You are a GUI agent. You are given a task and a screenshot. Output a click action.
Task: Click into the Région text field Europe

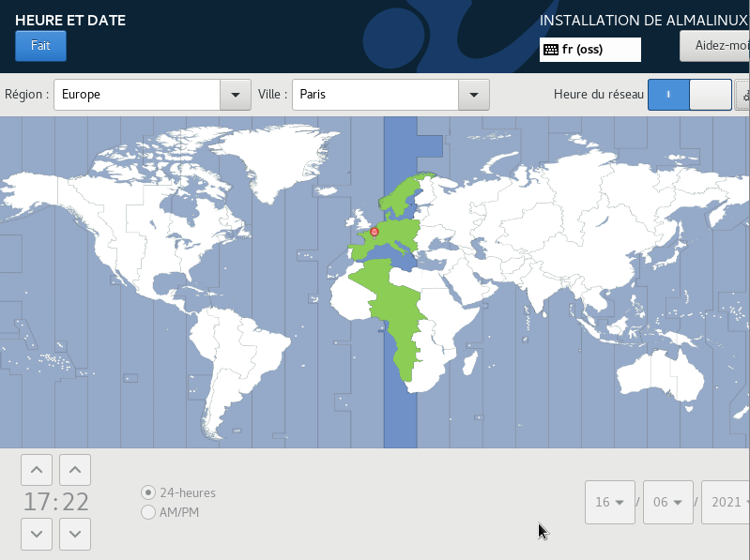point(136,95)
